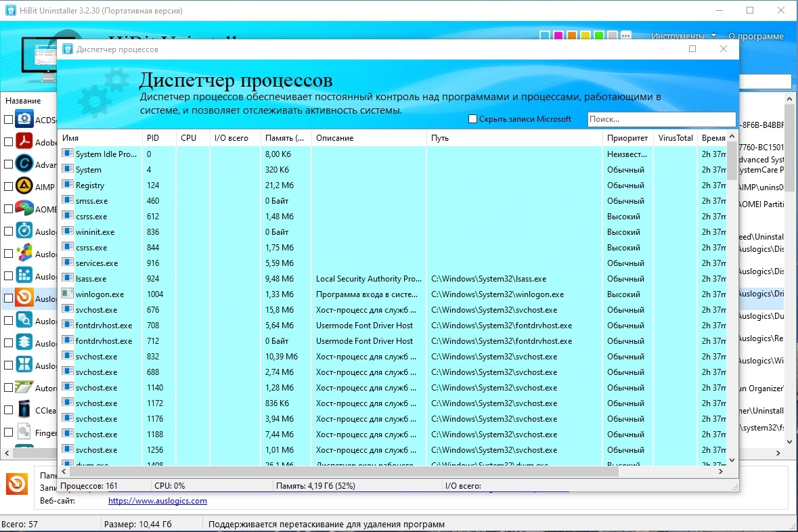Click the main program list scroll-up arrow

[x=789, y=99]
